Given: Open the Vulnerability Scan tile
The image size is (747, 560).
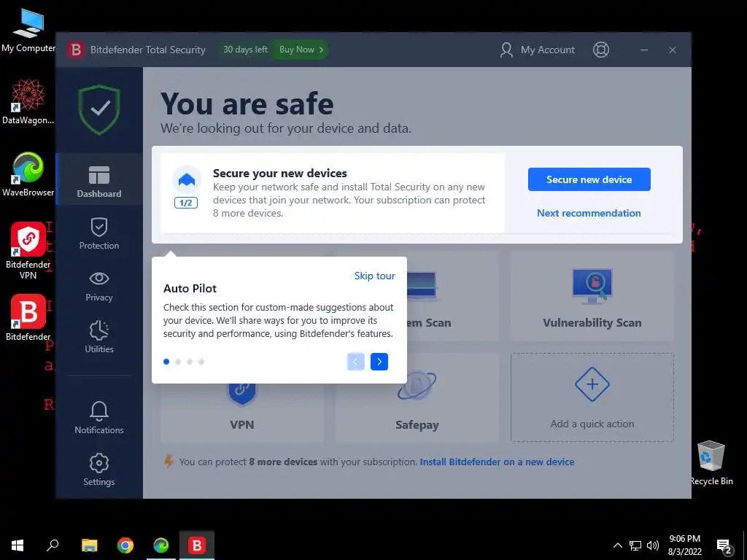Looking at the screenshot, I should click(592, 296).
